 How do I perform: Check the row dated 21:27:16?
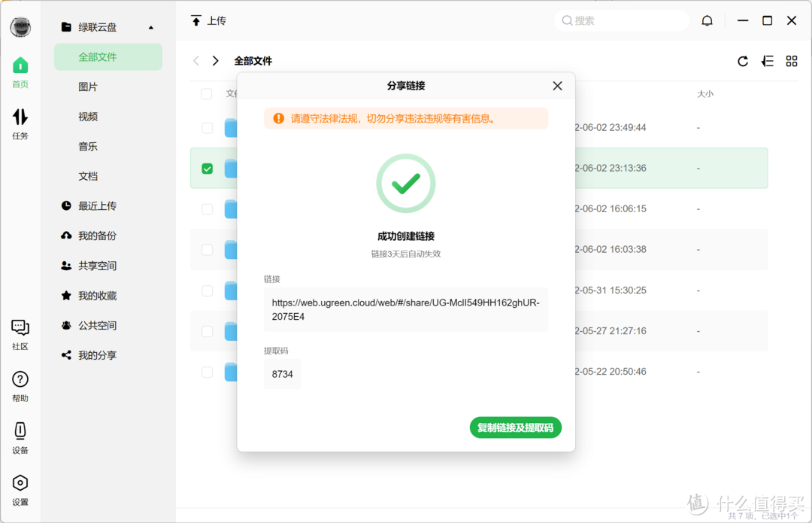[x=208, y=331]
